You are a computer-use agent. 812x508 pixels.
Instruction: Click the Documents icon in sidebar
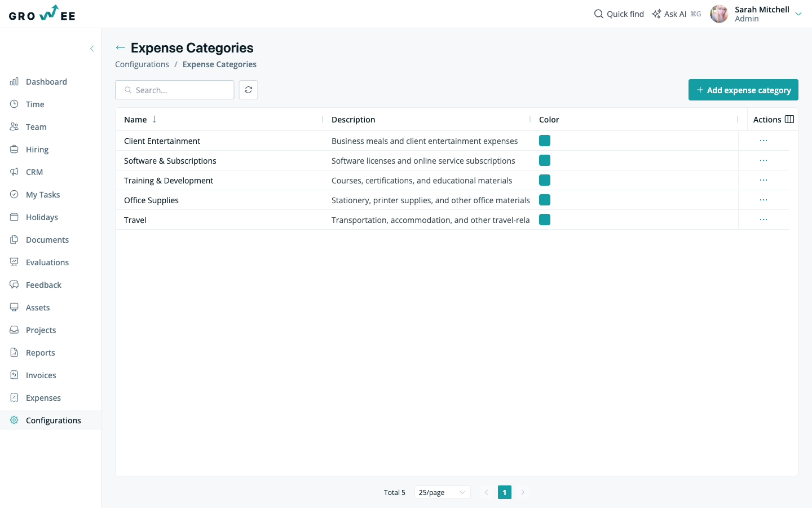pos(14,240)
